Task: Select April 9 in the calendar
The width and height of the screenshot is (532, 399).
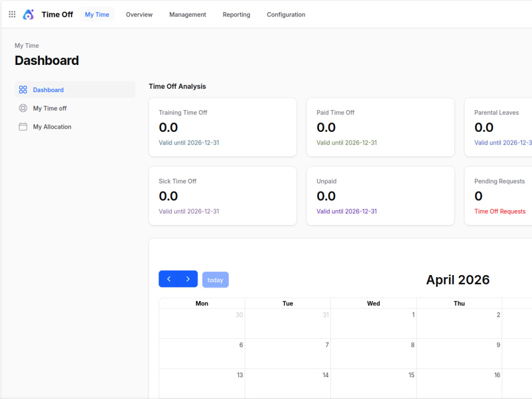Action: 459,354
